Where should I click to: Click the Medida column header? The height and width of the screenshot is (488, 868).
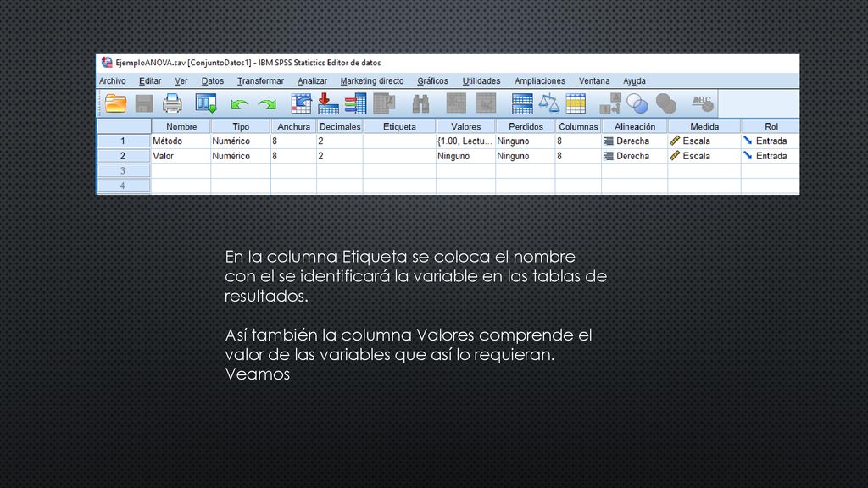(x=704, y=127)
